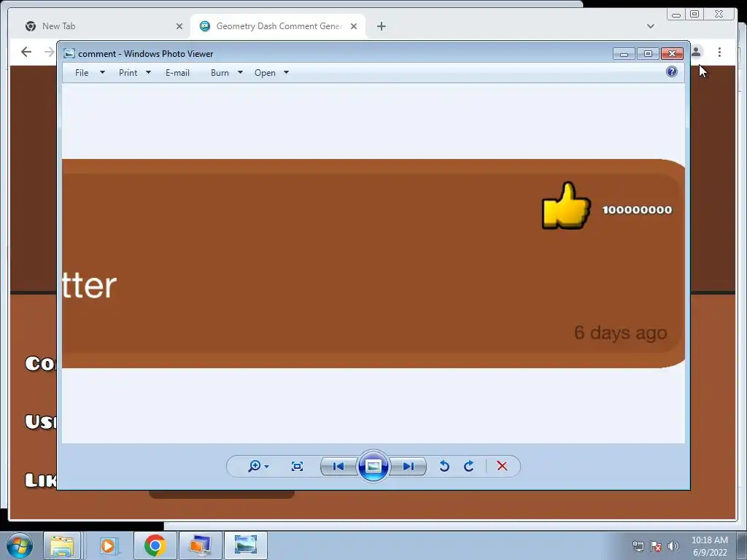Open the Windows Start menu

click(20, 545)
